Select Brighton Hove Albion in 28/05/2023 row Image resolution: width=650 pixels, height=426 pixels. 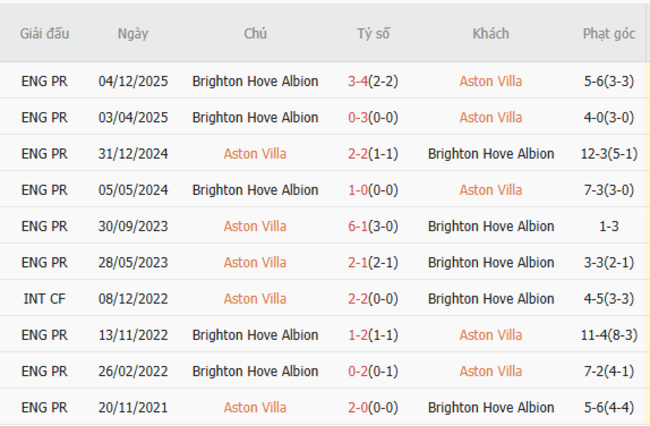[x=490, y=262]
